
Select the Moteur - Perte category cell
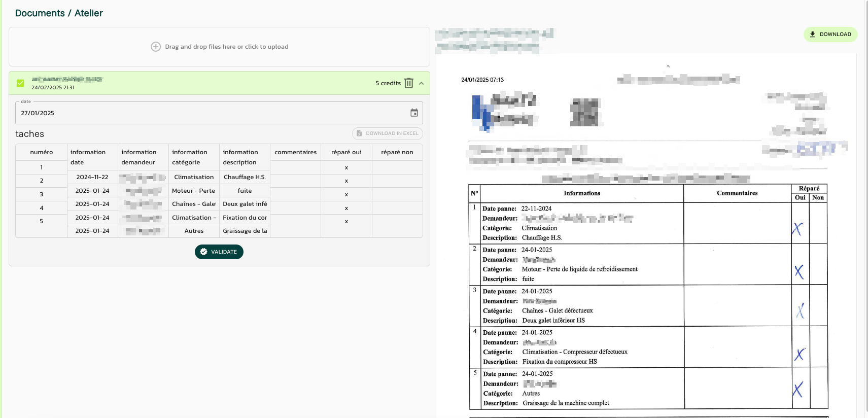[x=194, y=191]
